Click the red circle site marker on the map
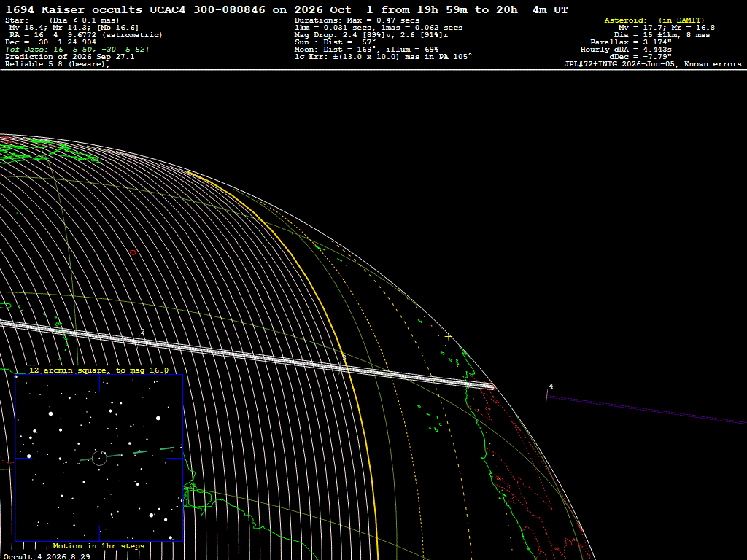The width and height of the screenshot is (747, 560). click(133, 252)
